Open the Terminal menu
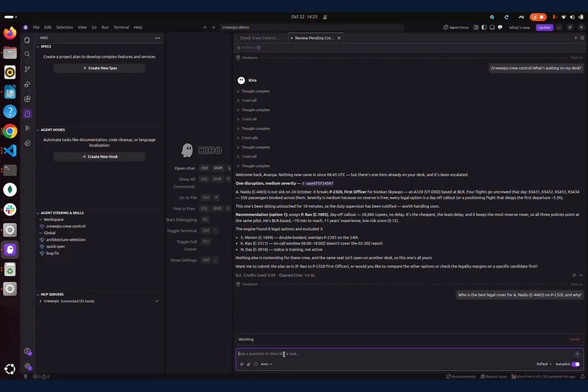 tap(121, 28)
